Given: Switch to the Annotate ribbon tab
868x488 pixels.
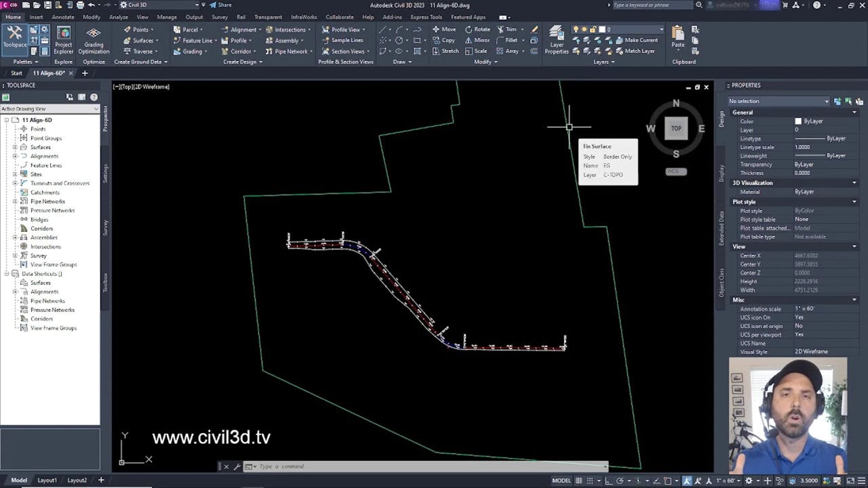Looking at the screenshot, I should [62, 17].
